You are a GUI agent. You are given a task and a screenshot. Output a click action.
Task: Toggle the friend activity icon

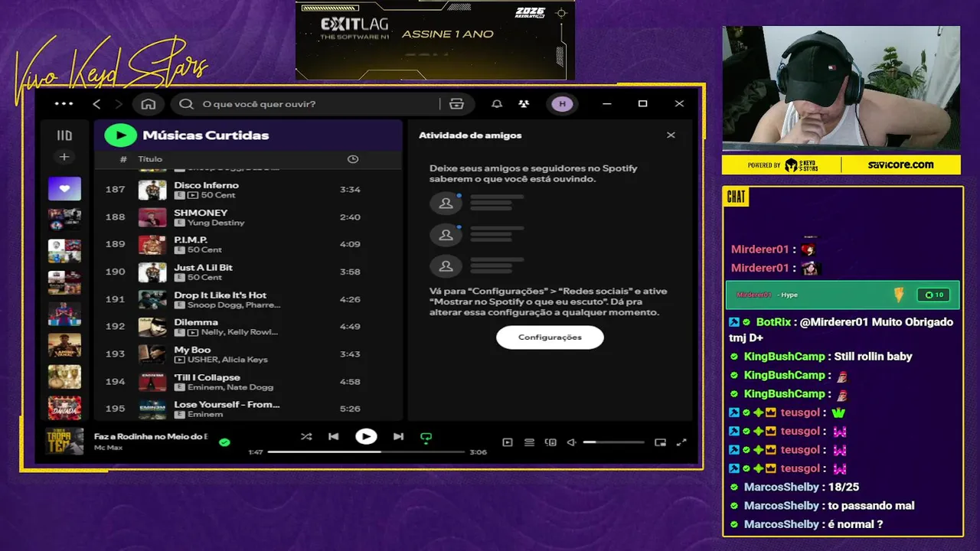(524, 104)
